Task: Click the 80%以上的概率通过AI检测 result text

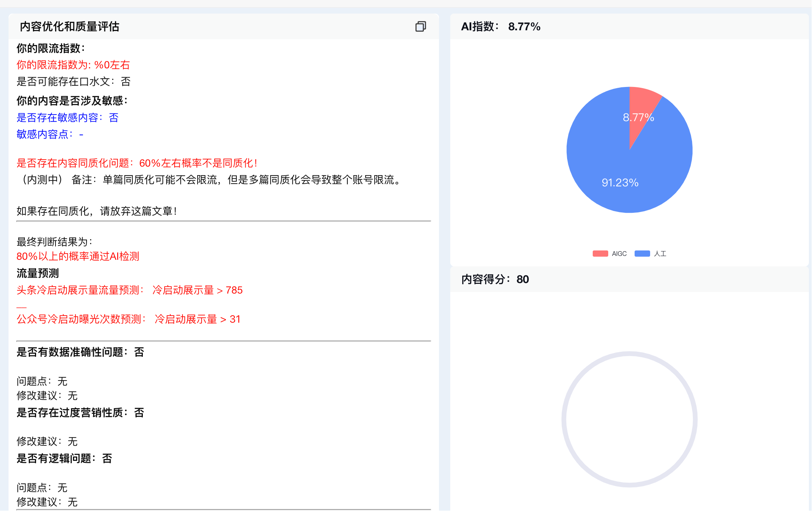Action: click(78, 256)
